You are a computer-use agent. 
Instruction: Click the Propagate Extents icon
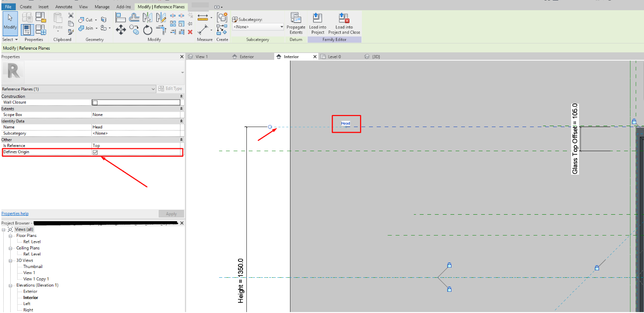[296, 19]
